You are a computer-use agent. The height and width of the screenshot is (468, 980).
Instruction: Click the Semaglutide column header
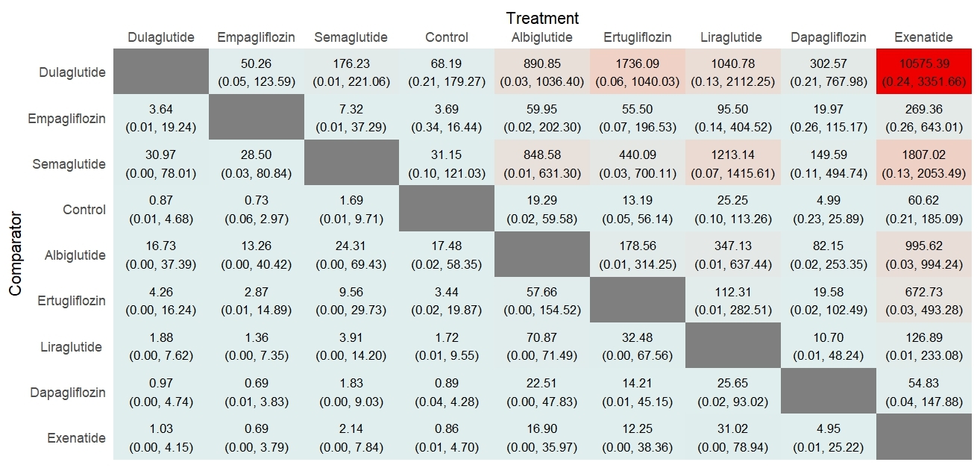(x=351, y=37)
